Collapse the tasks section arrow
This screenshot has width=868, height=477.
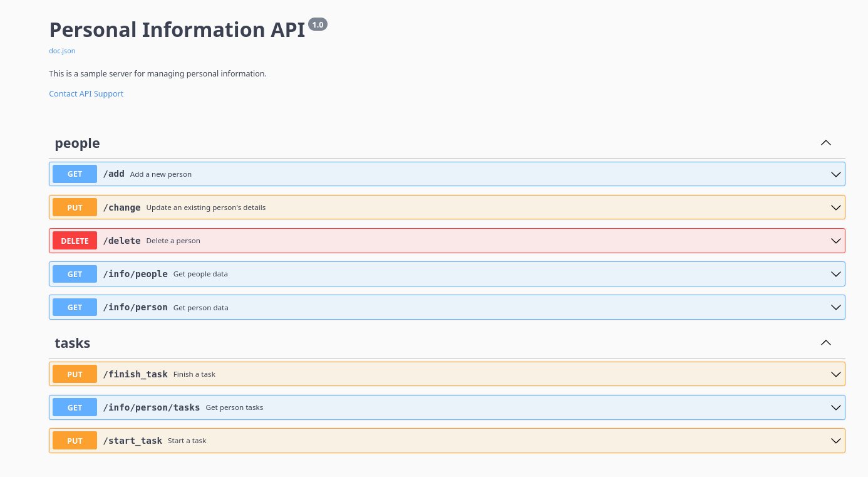(x=826, y=343)
